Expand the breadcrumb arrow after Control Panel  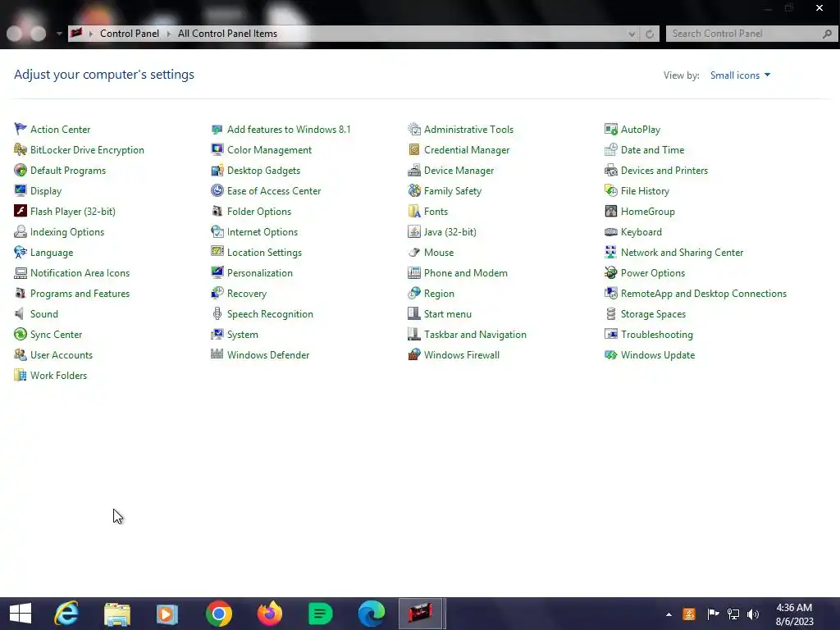coord(169,34)
